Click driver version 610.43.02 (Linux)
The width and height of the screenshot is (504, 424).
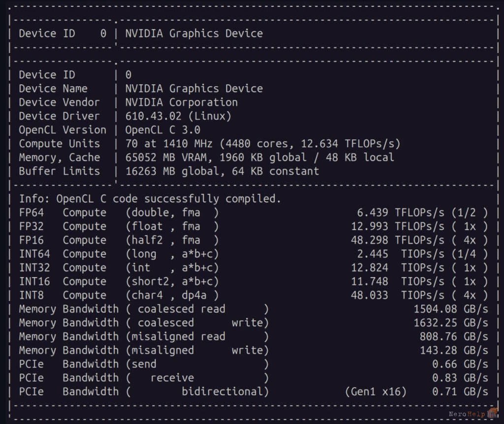[x=178, y=116]
